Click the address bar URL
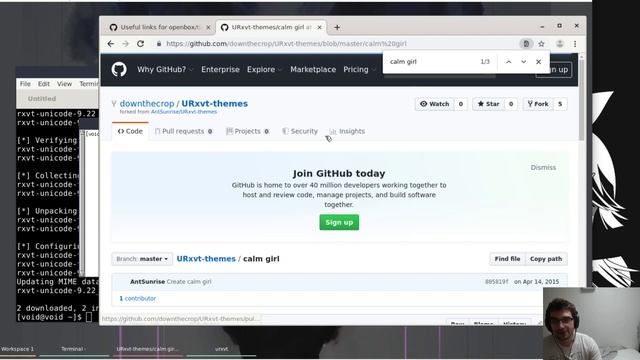640x360 pixels. [287, 44]
